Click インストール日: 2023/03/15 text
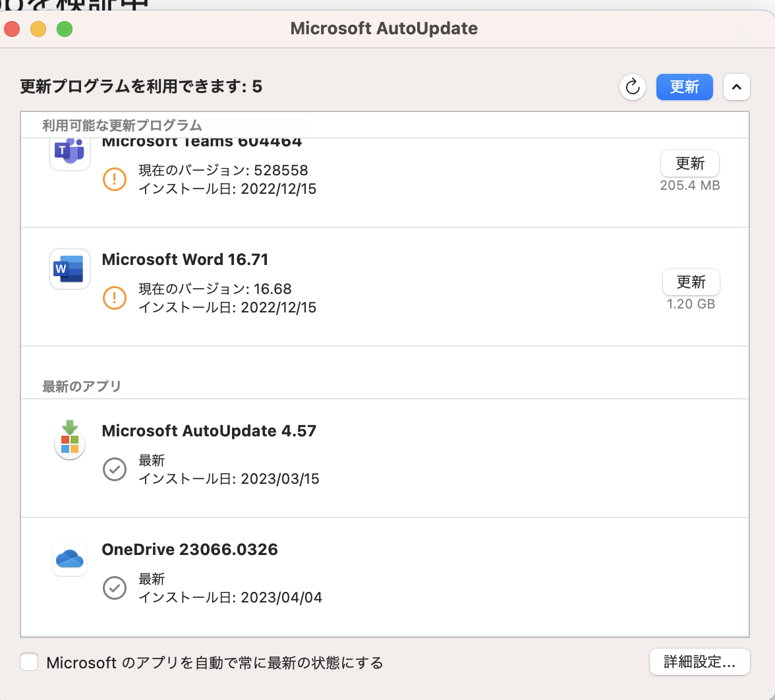Viewport: 775px width, 700px height. 229,479
